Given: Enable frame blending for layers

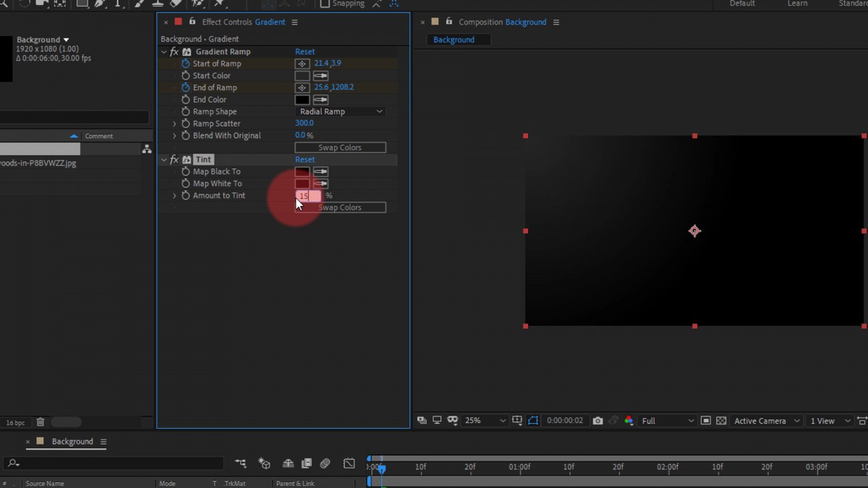Looking at the screenshot, I should click(x=306, y=463).
